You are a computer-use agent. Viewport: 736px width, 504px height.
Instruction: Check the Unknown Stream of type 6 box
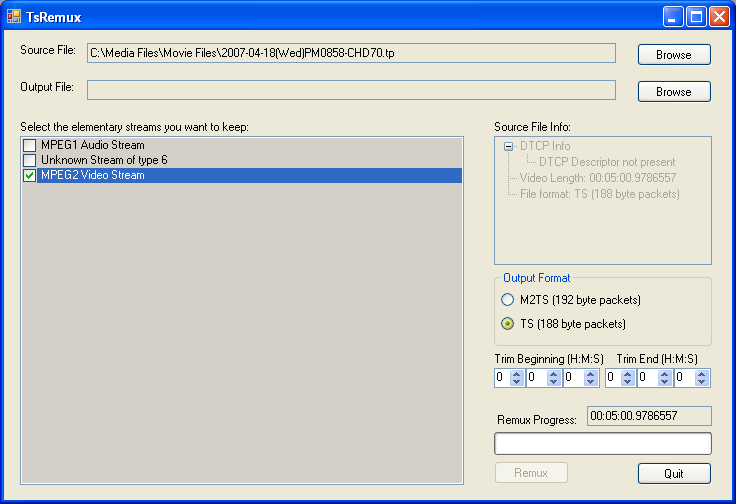(x=30, y=160)
